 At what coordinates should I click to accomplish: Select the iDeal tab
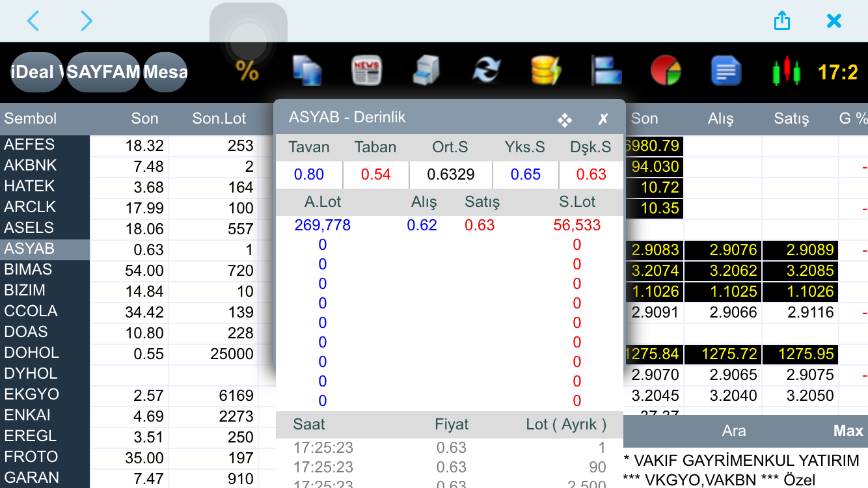tap(37, 72)
